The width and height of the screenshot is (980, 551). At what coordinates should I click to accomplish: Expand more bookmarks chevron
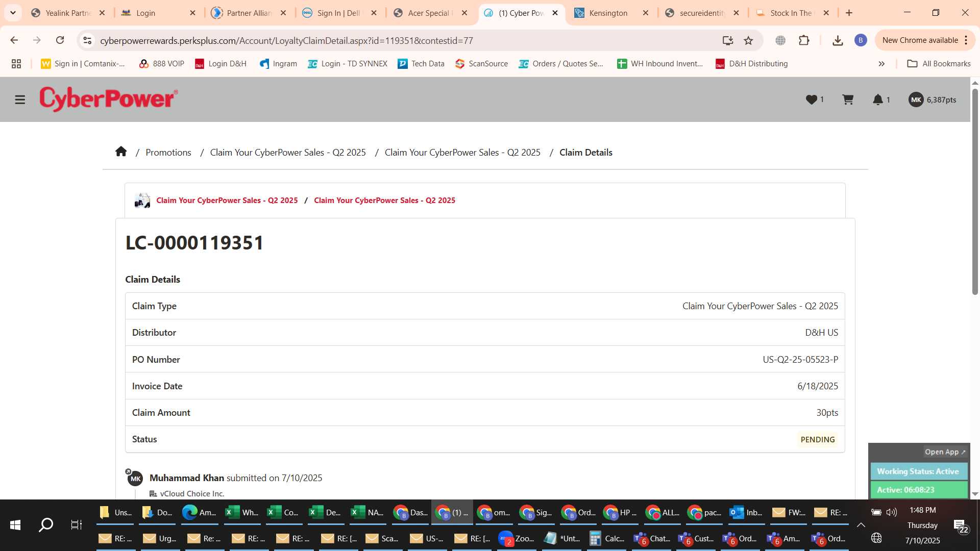(881, 64)
